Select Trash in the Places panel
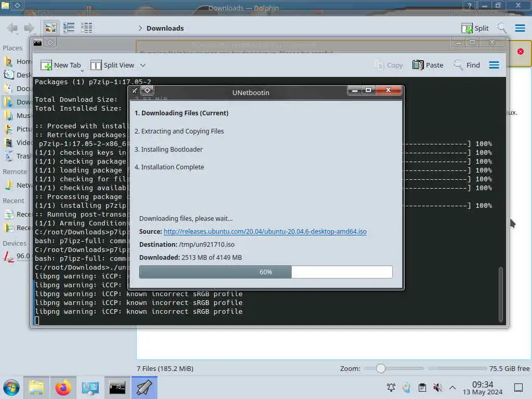 [17, 156]
